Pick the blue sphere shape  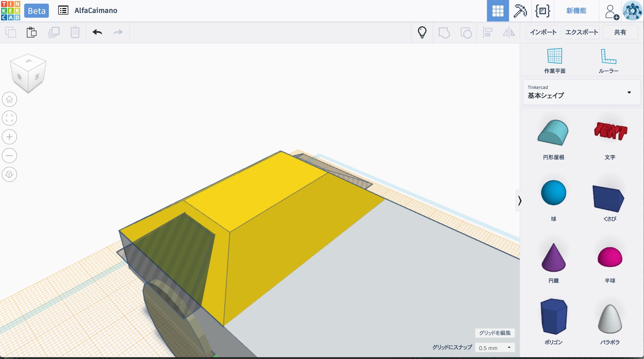pyautogui.click(x=553, y=193)
